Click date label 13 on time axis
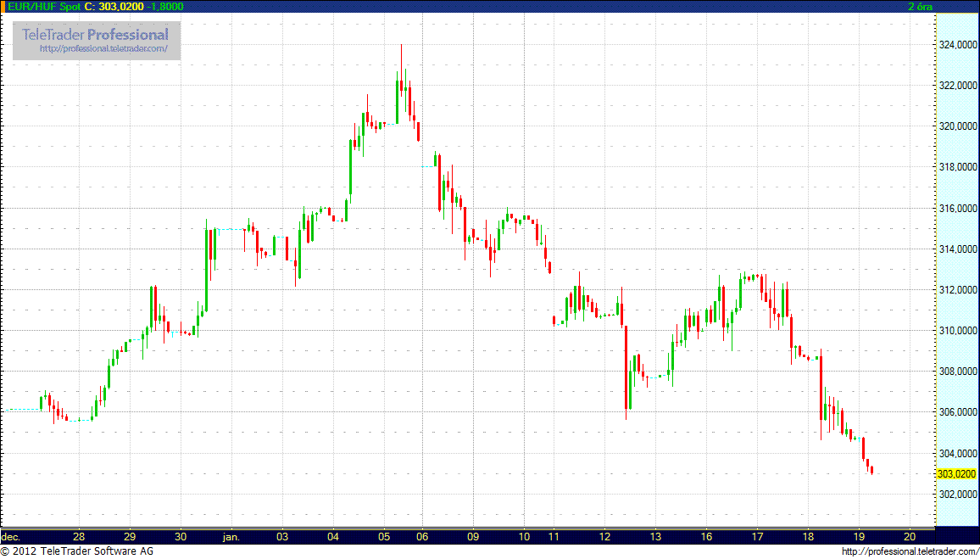 pyautogui.click(x=655, y=536)
